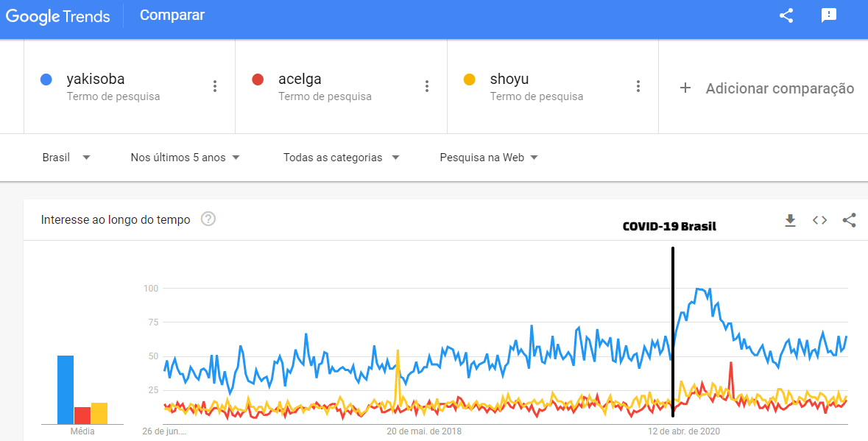Download the interest over time chart
The width and height of the screenshot is (868, 441).
[x=790, y=220]
